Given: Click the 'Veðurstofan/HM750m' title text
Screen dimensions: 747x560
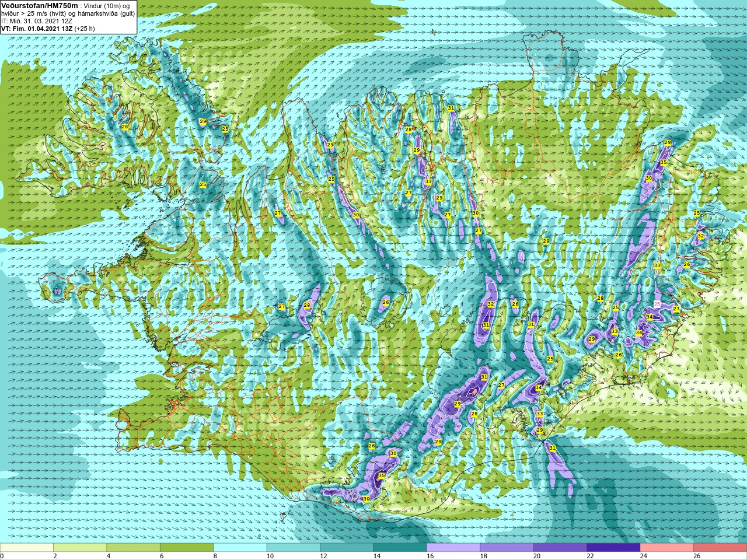Looking at the screenshot, I should click(x=40, y=5).
